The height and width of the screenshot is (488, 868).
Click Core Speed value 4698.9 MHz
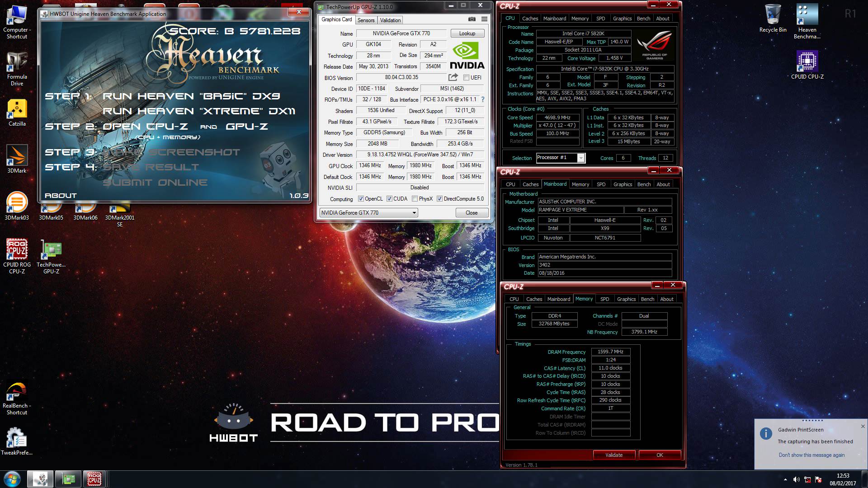coord(557,117)
